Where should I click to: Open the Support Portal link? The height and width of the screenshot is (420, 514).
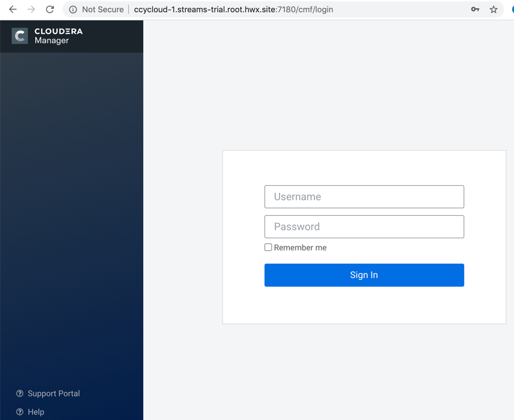coord(54,393)
